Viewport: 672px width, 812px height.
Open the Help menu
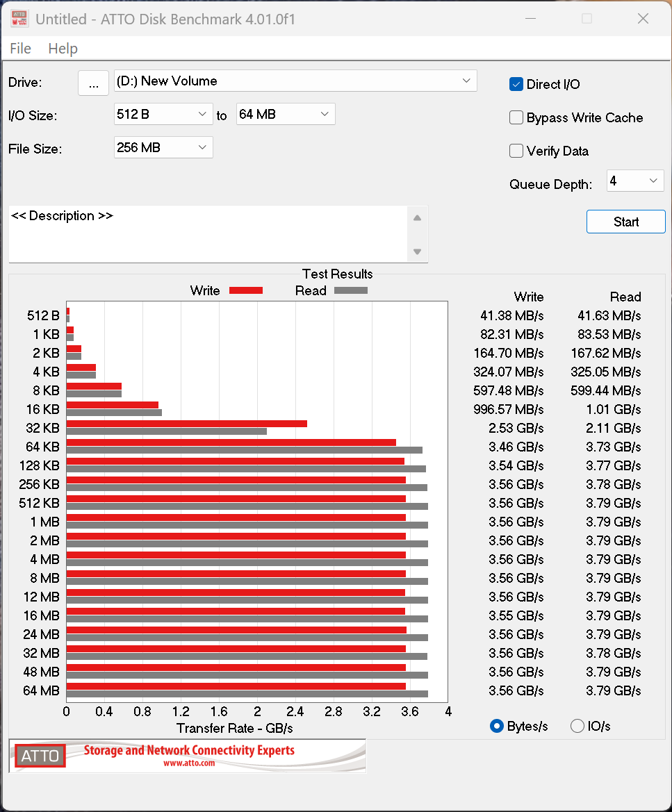[63, 49]
